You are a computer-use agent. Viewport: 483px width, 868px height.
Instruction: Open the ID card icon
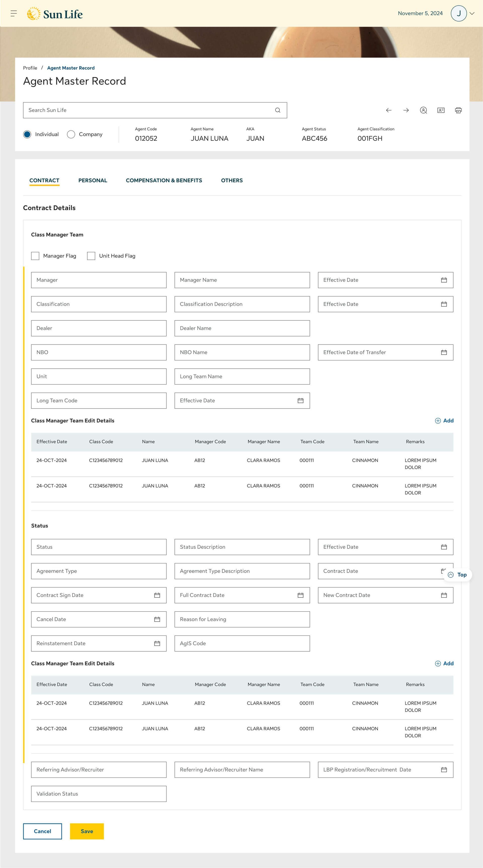point(441,110)
